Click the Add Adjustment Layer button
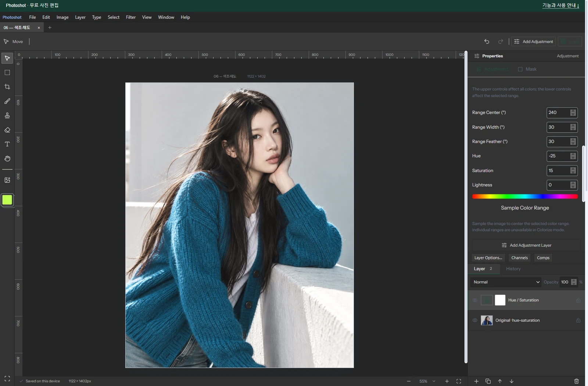 pos(526,245)
